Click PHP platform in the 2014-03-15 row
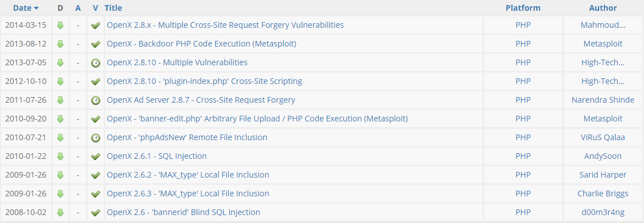644x223 pixels. coord(523,25)
